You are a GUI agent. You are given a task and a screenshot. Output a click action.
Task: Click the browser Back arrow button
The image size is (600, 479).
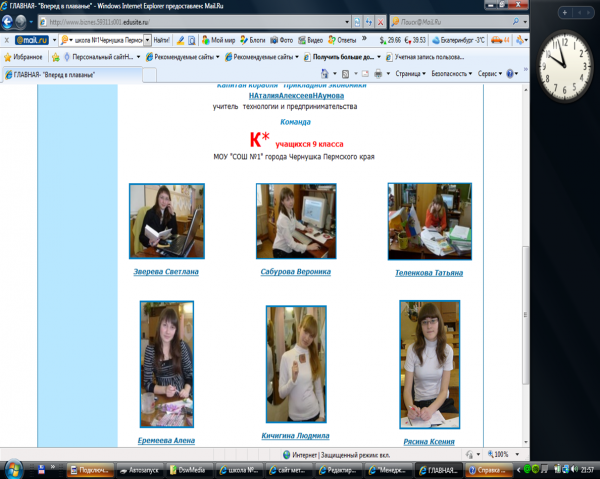tap(7, 22)
